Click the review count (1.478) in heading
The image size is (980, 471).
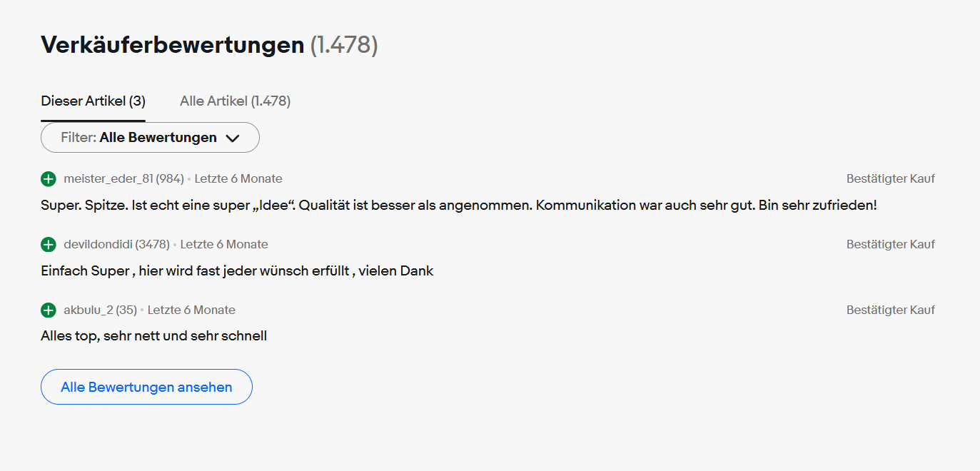[344, 45]
